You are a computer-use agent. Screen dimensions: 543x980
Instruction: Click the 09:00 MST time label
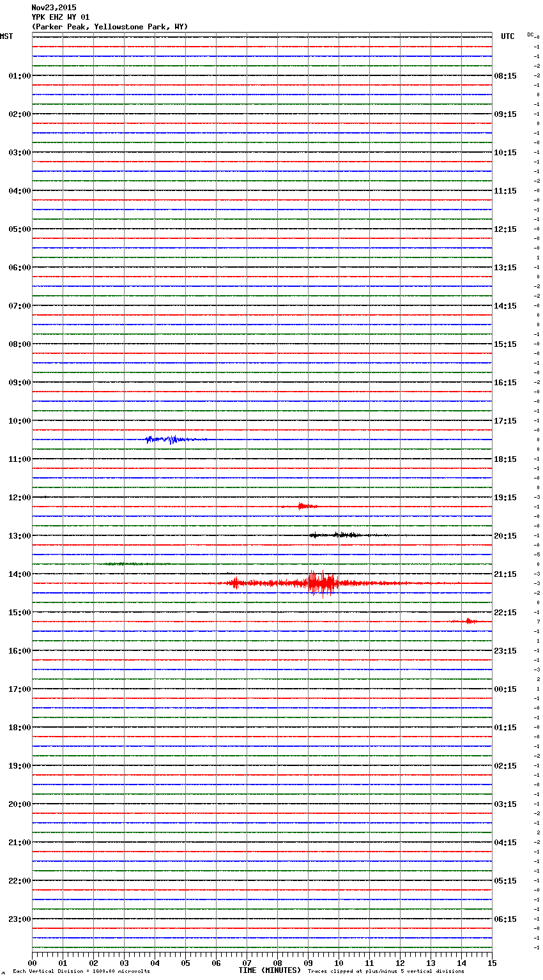20,383
